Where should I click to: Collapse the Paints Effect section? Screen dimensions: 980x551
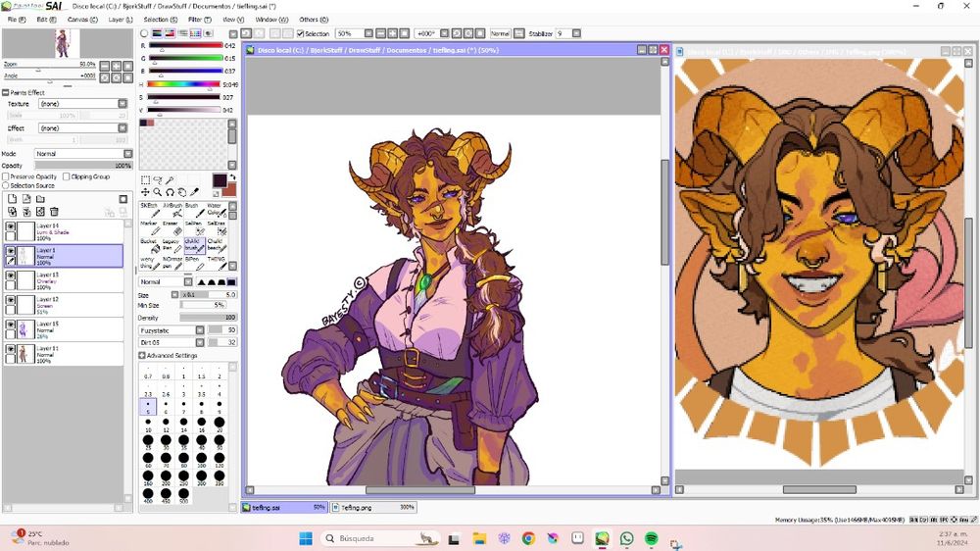pos(6,92)
